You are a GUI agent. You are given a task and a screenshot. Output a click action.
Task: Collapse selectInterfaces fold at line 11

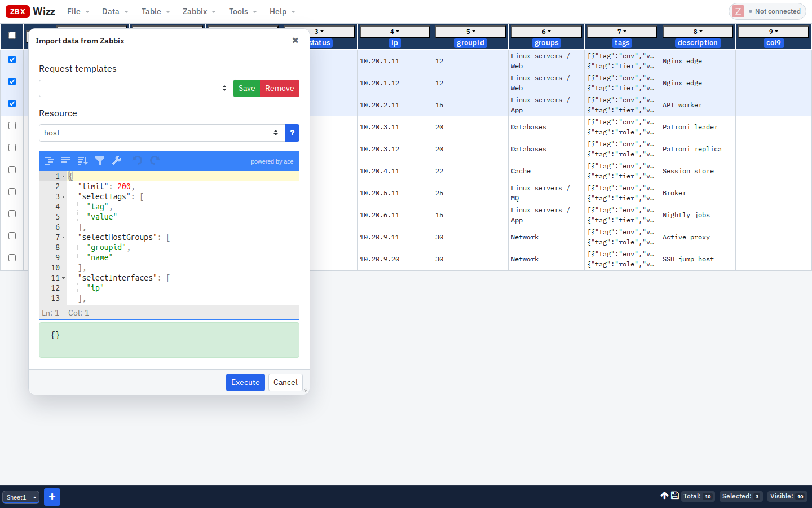click(64, 278)
